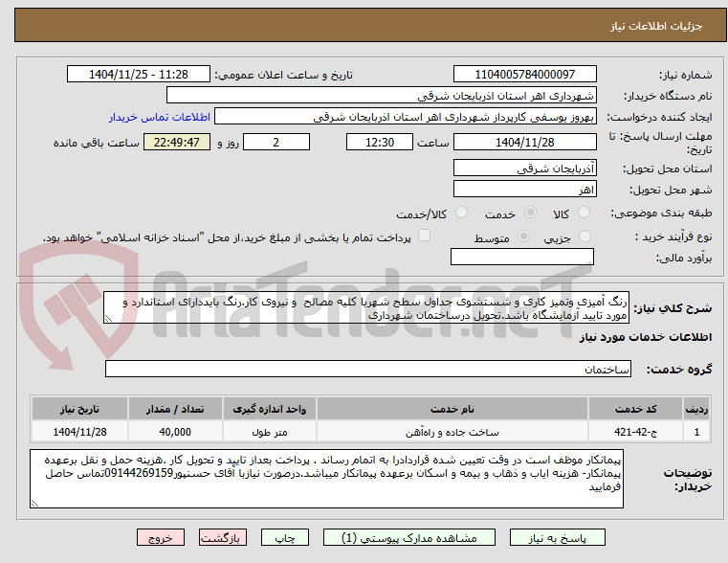Image resolution: width=728 pixels, height=563 pixels.
Task: Click service code cell ج-42-421
Action: point(635,432)
